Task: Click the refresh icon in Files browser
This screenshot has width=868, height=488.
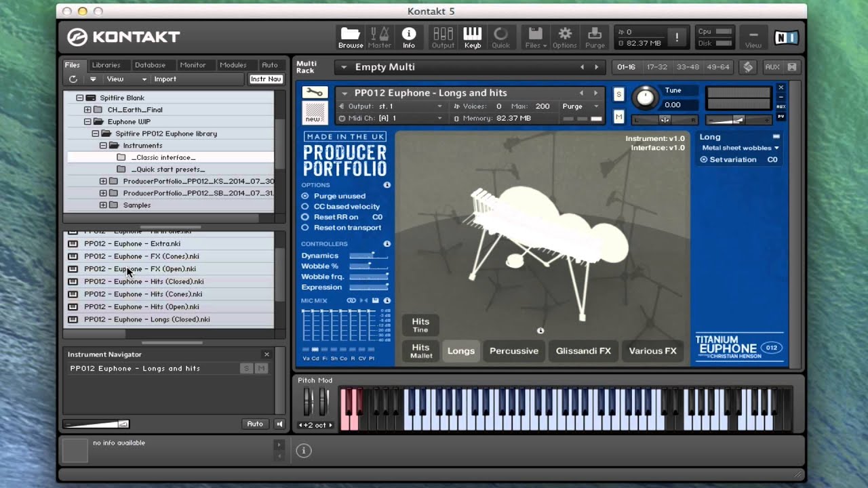Action: [73, 79]
